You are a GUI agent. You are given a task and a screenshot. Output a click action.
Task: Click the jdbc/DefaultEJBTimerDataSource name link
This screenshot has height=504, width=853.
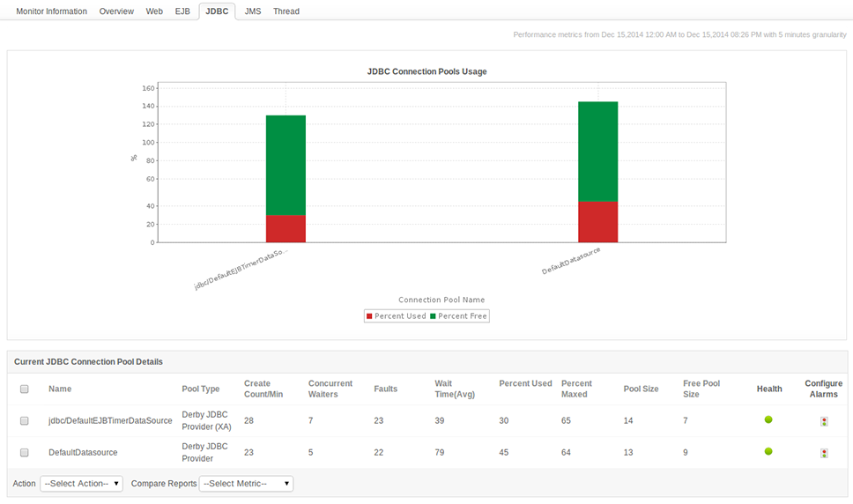pos(110,421)
